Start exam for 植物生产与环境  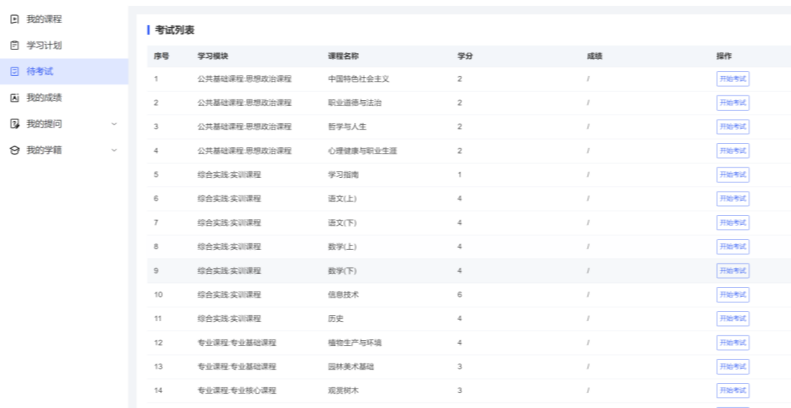[732, 343]
